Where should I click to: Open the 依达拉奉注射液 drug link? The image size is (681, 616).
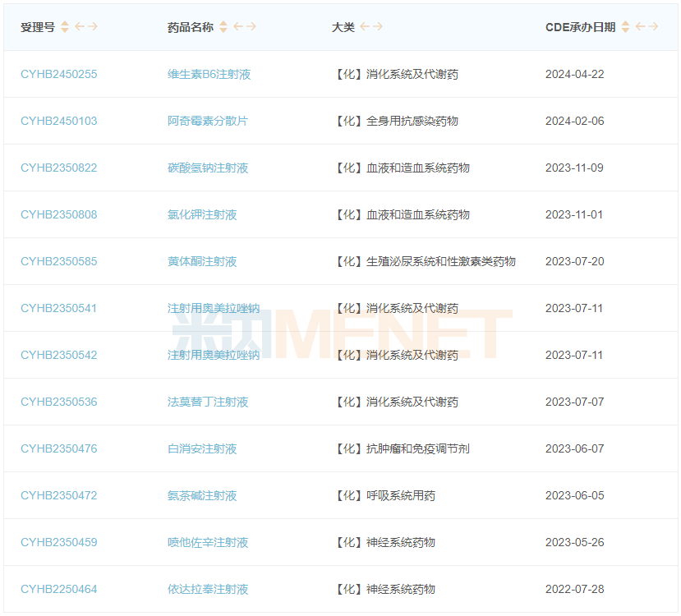208,590
